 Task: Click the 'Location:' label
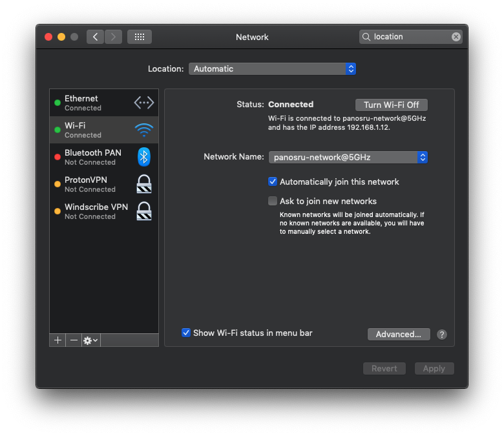tap(166, 68)
